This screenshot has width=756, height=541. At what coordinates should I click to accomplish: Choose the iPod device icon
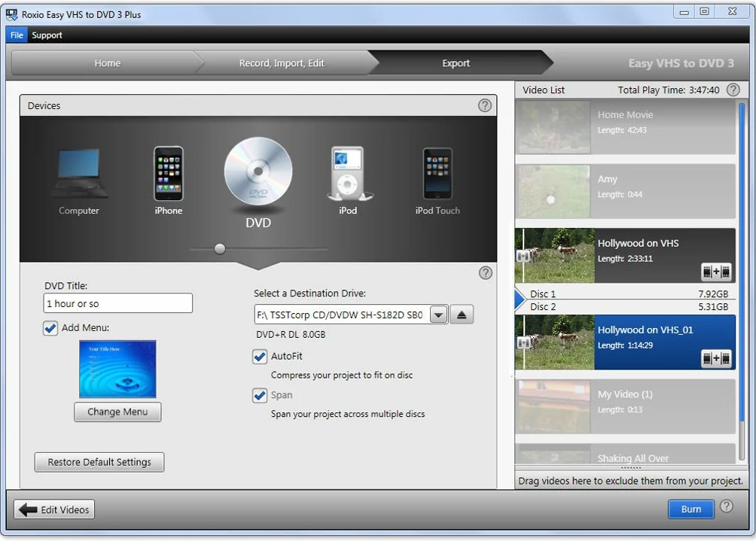(348, 173)
